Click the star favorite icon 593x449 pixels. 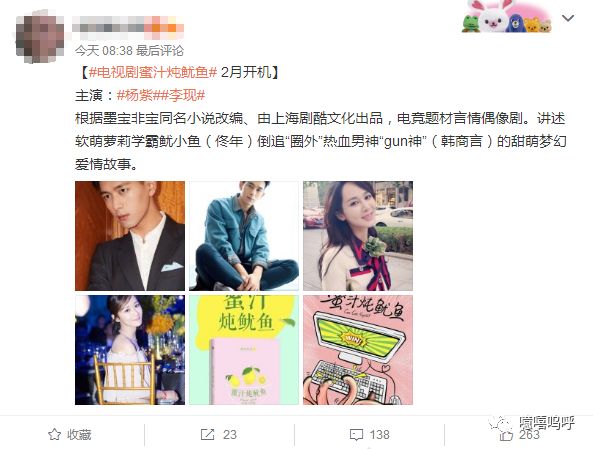point(54,435)
